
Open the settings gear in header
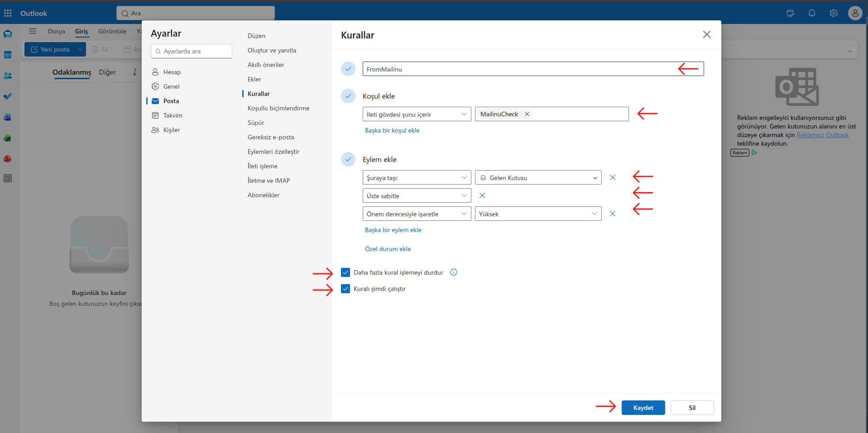pyautogui.click(x=834, y=13)
